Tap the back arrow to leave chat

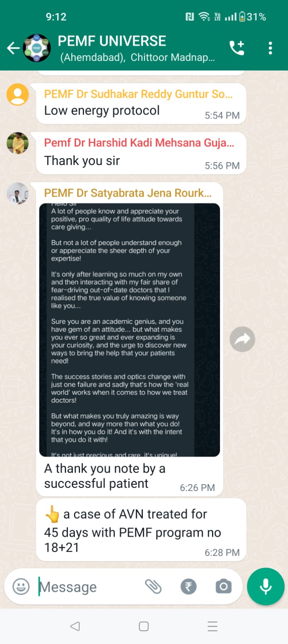tap(13, 48)
